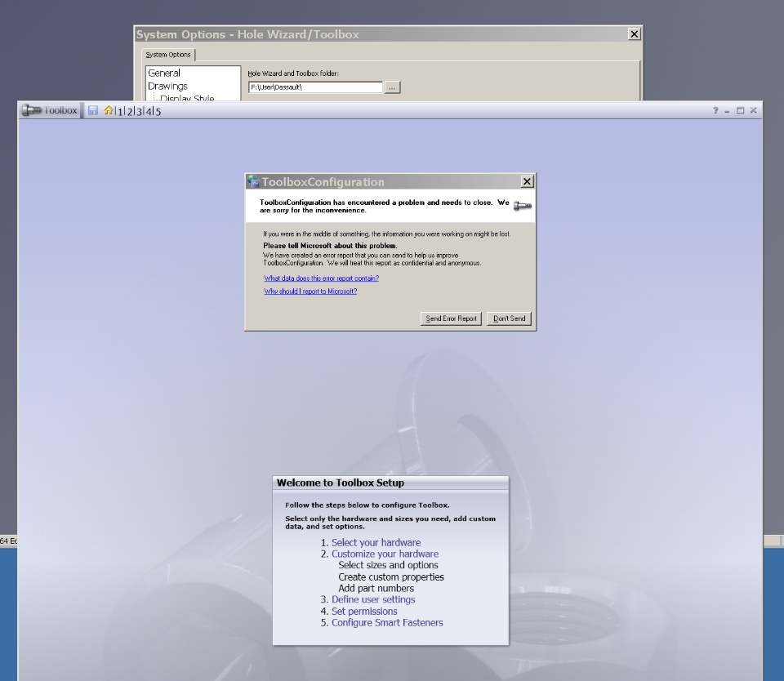Image resolution: width=784 pixels, height=681 pixels.
Task: Click Send Error Report button
Action: [451, 318]
